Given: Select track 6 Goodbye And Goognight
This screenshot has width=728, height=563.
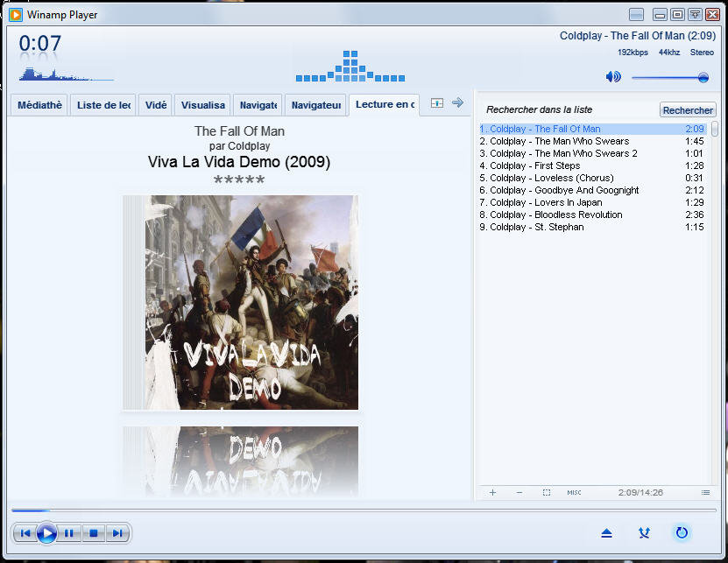Looking at the screenshot, I should pos(592,190).
